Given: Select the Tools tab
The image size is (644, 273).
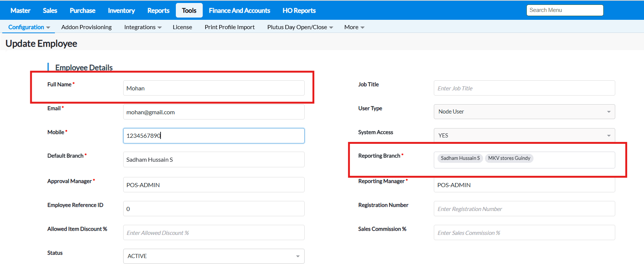Looking at the screenshot, I should 189,10.
